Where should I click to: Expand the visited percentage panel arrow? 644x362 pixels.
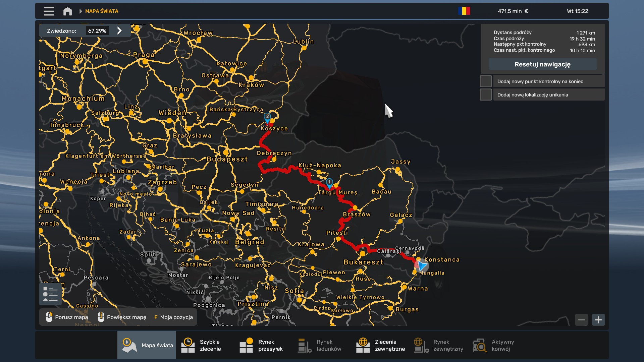[x=119, y=31]
